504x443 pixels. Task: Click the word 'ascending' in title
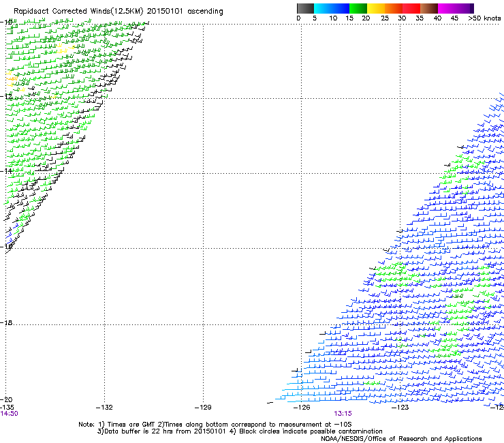click(205, 12)
